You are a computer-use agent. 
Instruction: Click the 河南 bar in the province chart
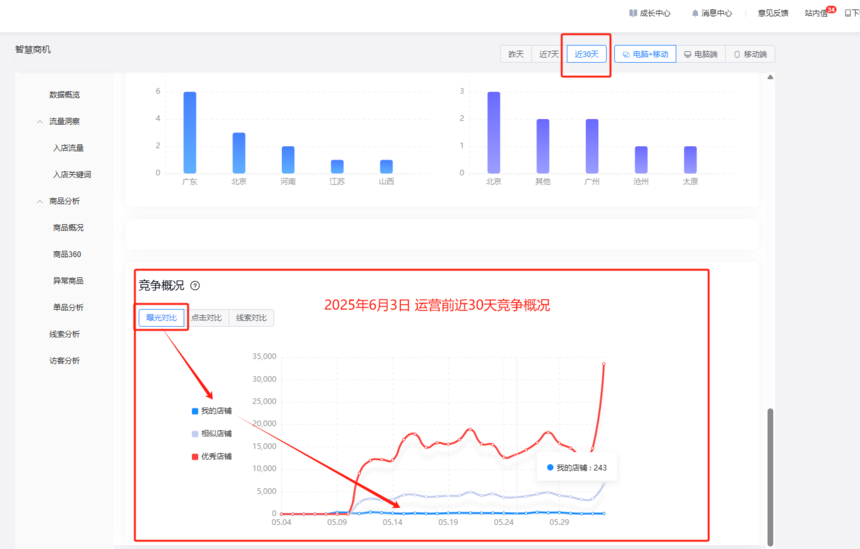[x=288, y=160]
